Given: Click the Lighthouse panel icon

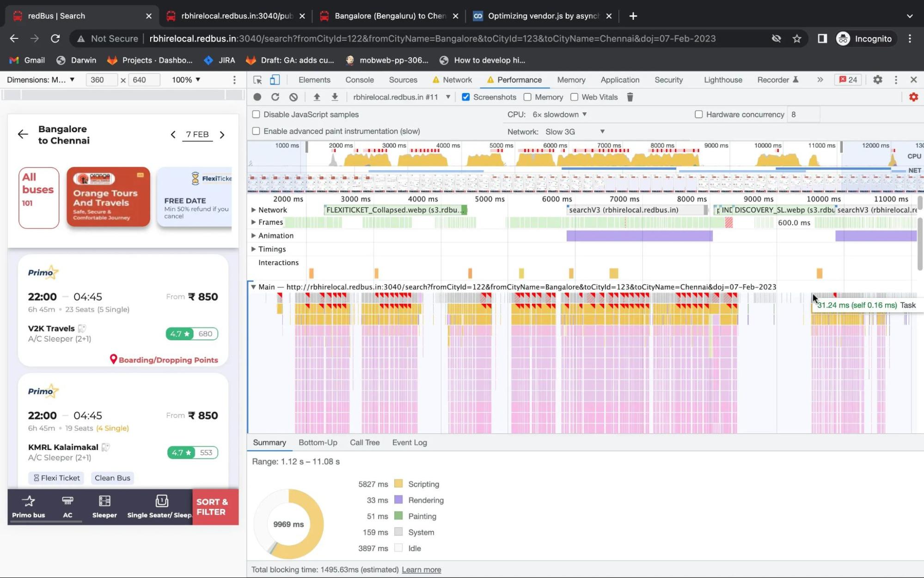Looking at the screenshot, I should [722, 80].
